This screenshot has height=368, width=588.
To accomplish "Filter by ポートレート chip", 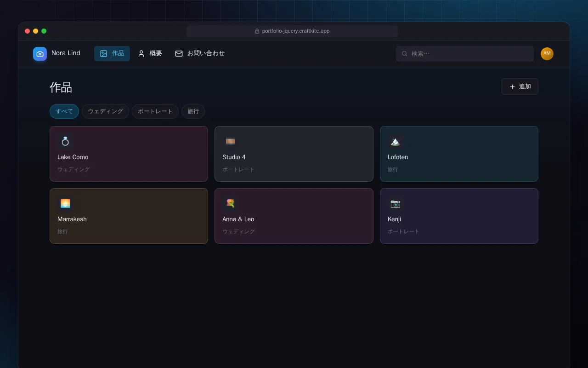I will pyautogui.click(x=155, y=111).
